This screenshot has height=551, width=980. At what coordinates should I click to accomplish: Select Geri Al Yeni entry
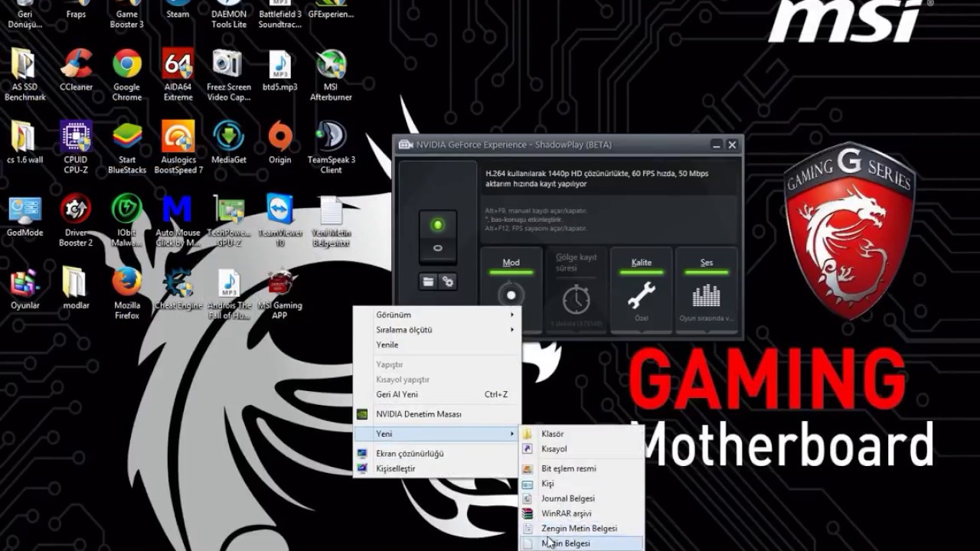tap(437, 395)
